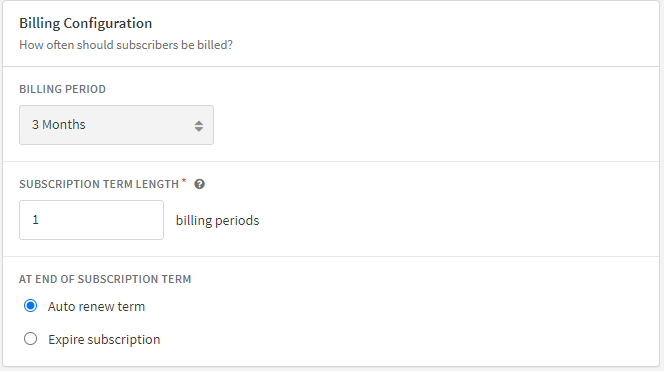Click the "3 Months" text in the selector
This screenshot has height=371, width=664.
pyautogui.click(x=58, y=125)
